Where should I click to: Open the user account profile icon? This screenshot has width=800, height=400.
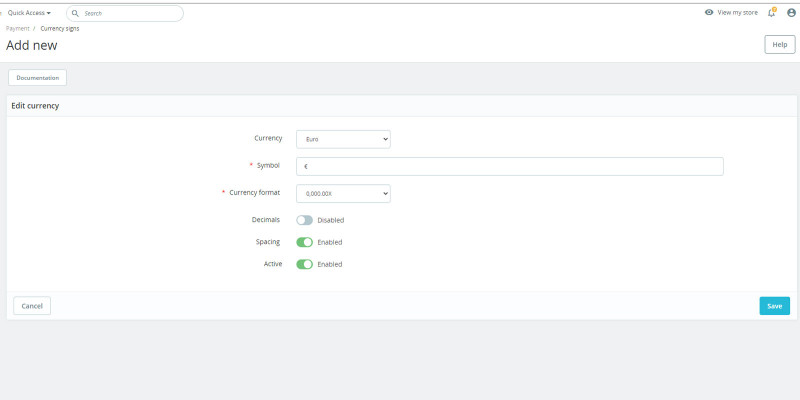[791, 13]
